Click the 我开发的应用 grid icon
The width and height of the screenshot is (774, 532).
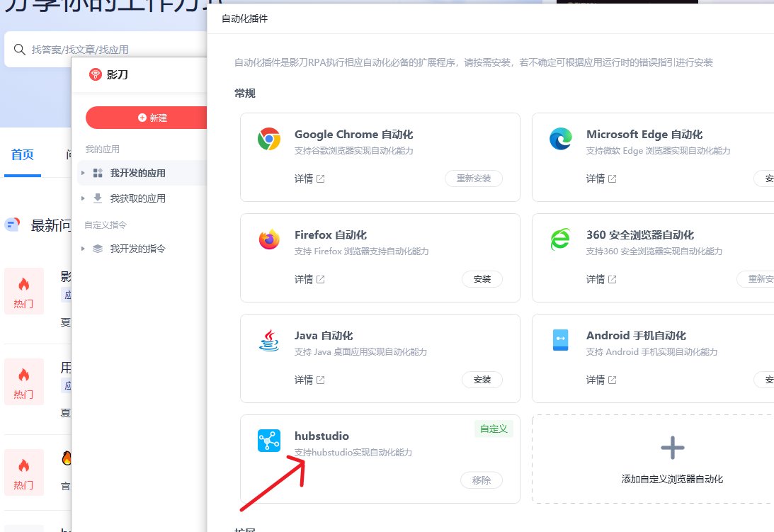[98, 173]
